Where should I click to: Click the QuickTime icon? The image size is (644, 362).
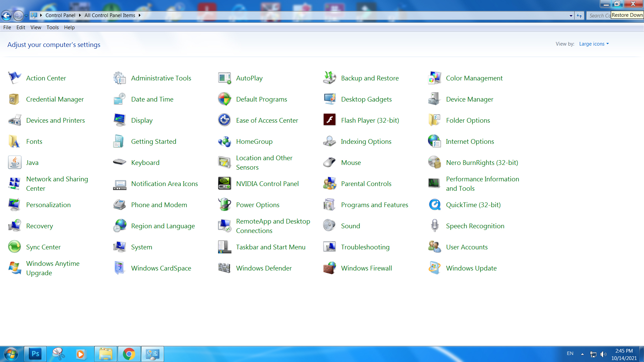[x=435, y=204]
